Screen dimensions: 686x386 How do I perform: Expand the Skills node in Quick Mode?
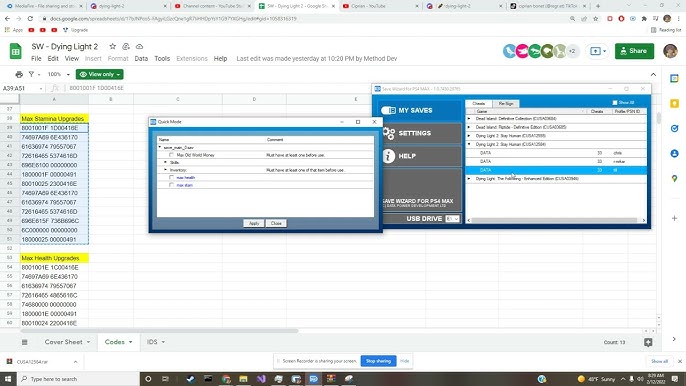(165, 162)
